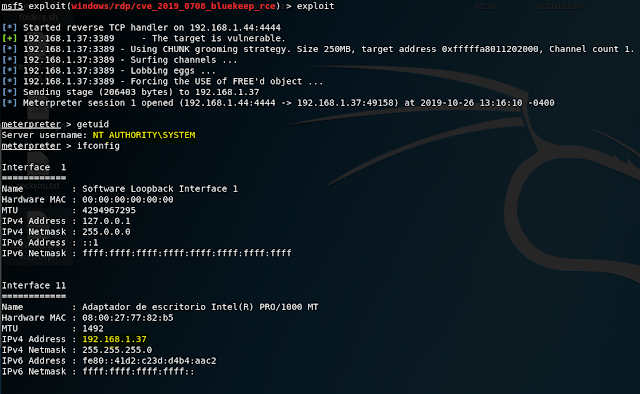
Task: Click the msf5 prompt text
Action: pos(12,6)
